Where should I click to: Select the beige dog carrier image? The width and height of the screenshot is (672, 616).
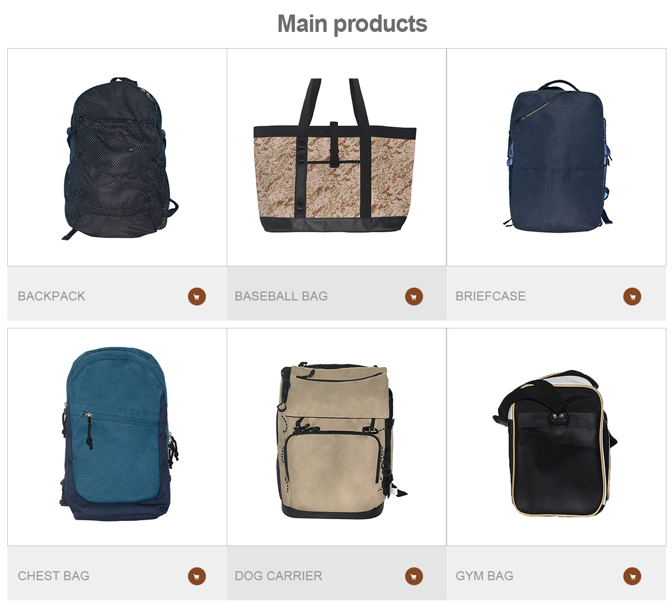(340, 440)
